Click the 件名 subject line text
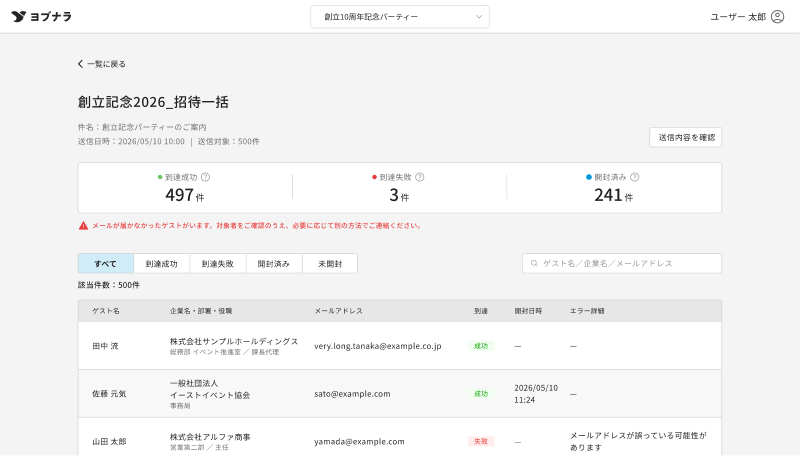This screenshot has width=800, height=456. 142,127
